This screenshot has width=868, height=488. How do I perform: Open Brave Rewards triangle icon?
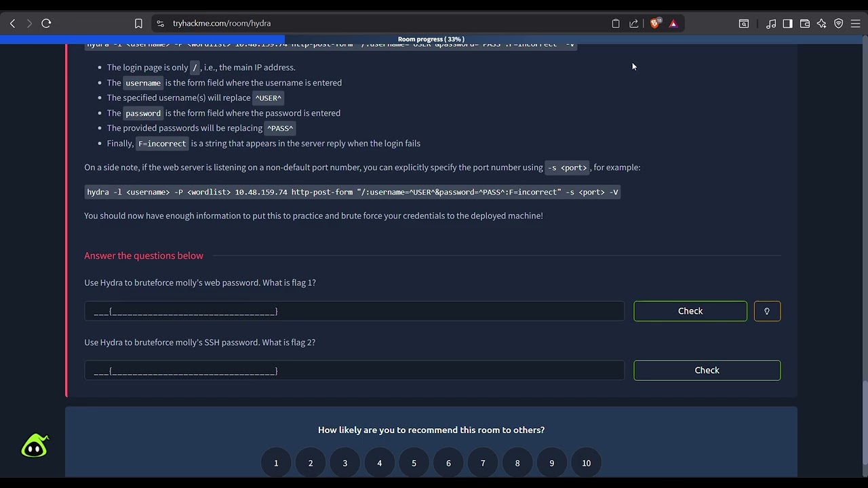point(673,23)
